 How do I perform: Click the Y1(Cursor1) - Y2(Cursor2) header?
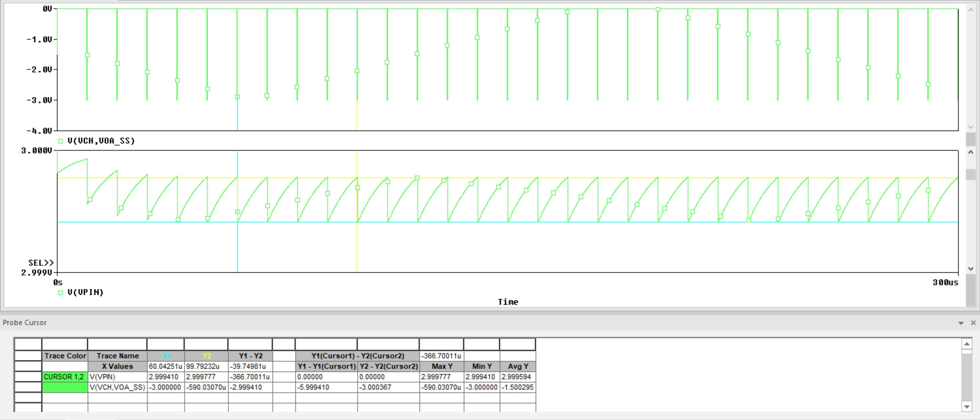[358, 356]
